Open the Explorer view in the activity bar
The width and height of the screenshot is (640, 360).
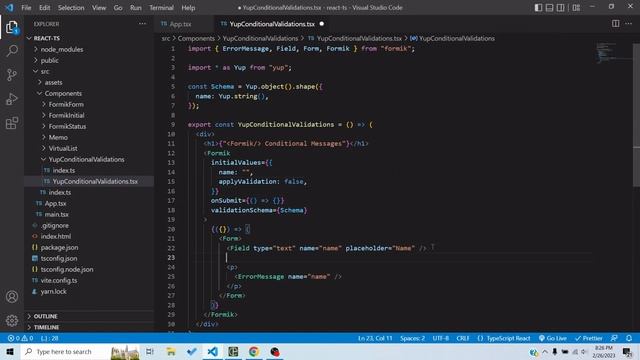(12, 27)
